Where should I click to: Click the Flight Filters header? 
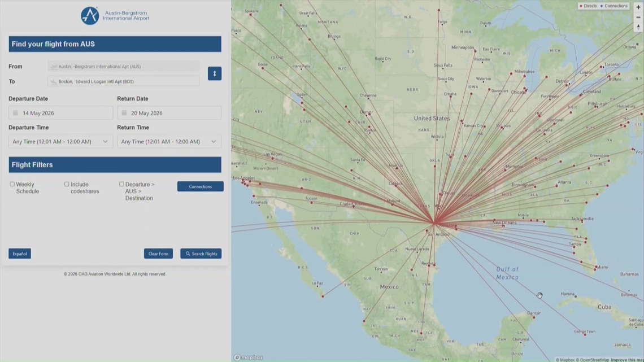(x=115, y=164)
